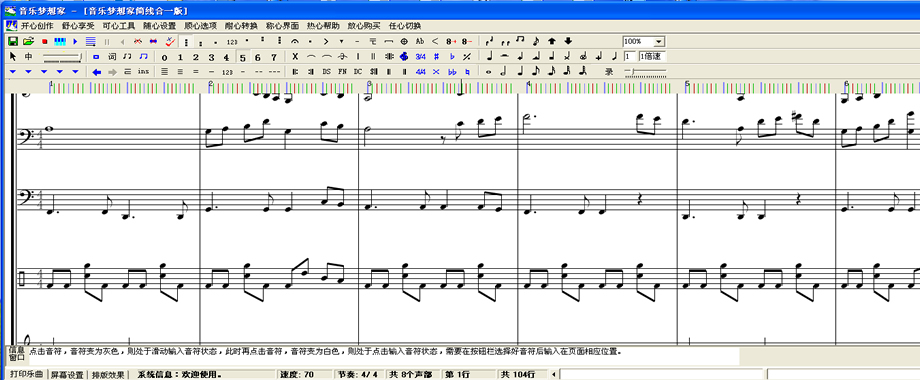Screen dimensions: 920x380
Task: Select the DS repeat mark
Action: pos(326,72)
